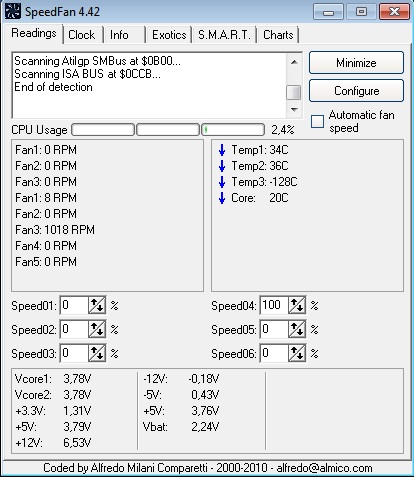Select the 'Fan1: 8 RPM' reading
The width and height of the screenshot is (414, 477).
(x=46, y=198)
